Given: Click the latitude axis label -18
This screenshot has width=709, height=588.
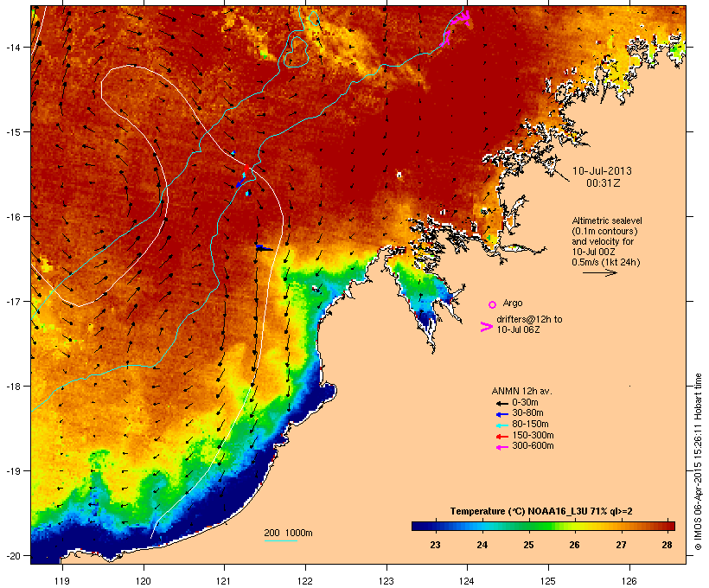Looking at the screenshot, I should [x=13, y=387].
